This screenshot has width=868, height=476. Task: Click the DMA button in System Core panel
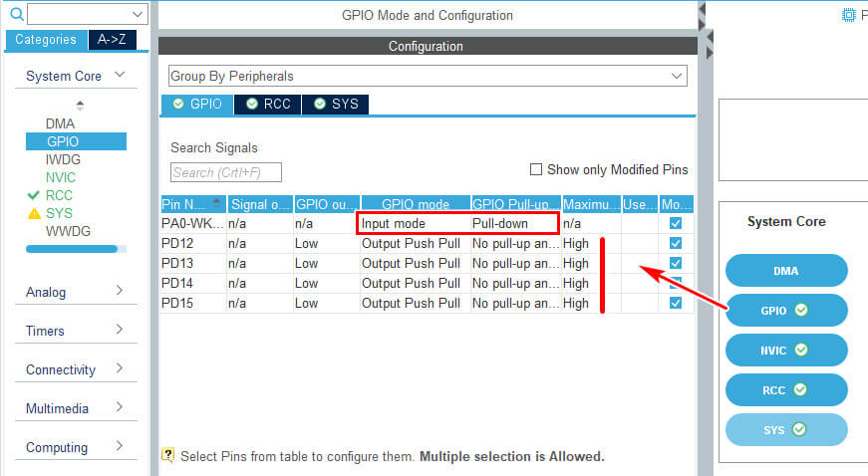786,270
